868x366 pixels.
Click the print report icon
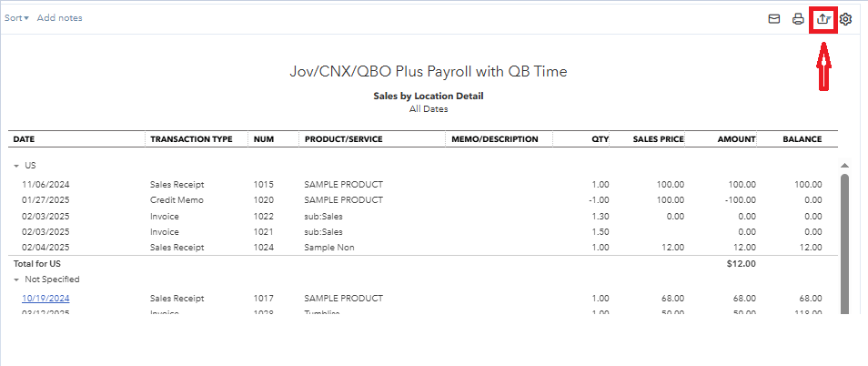798,19
